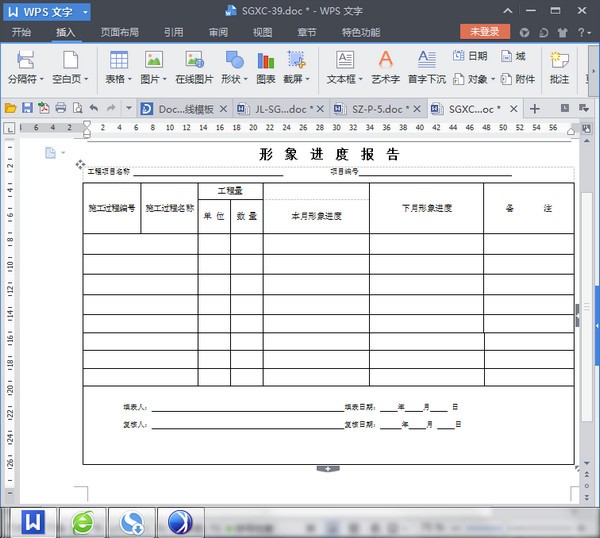This screenshot has height=538, width=600.
Task: Select the 形状 (Shapes) icon
Action: [234, 60]
